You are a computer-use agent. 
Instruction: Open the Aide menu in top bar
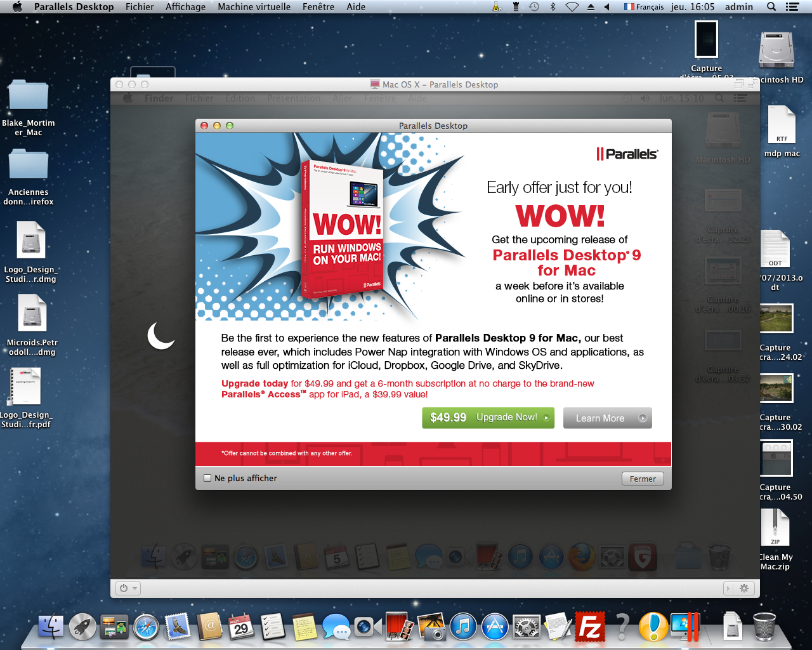coord(356,7)
